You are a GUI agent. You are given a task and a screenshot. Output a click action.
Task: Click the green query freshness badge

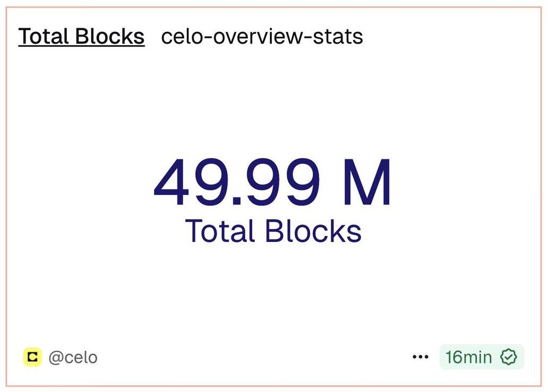tap(481, 357)
